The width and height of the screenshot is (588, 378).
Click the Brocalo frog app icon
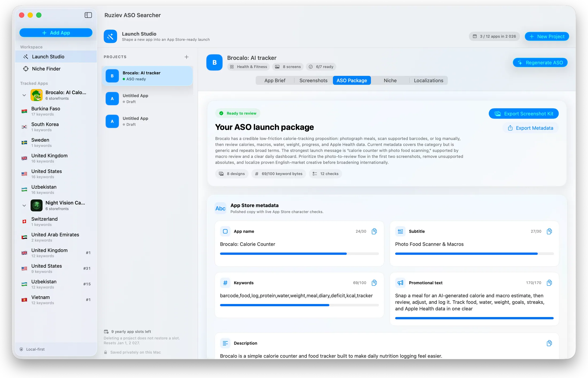coord(37,95)
